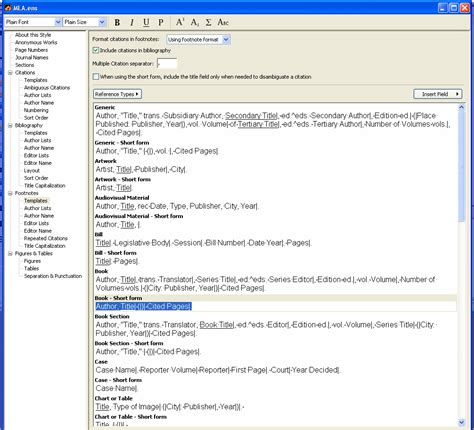Click the templates scrollbar up arrow
This screenshot has width=474, height=430.
click(461, 107)
